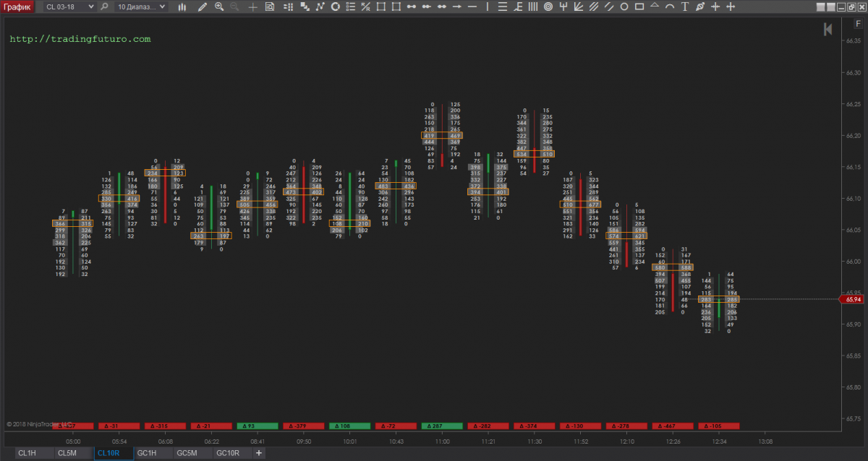Switch to the GC5M tab
Image resolution: width=868 pixels, height=461 pixels.
tap(187, 453)
